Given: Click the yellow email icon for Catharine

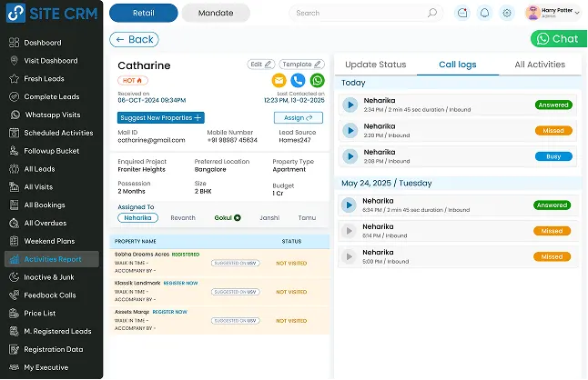Looking at the screenshot, I should (279, 80).
